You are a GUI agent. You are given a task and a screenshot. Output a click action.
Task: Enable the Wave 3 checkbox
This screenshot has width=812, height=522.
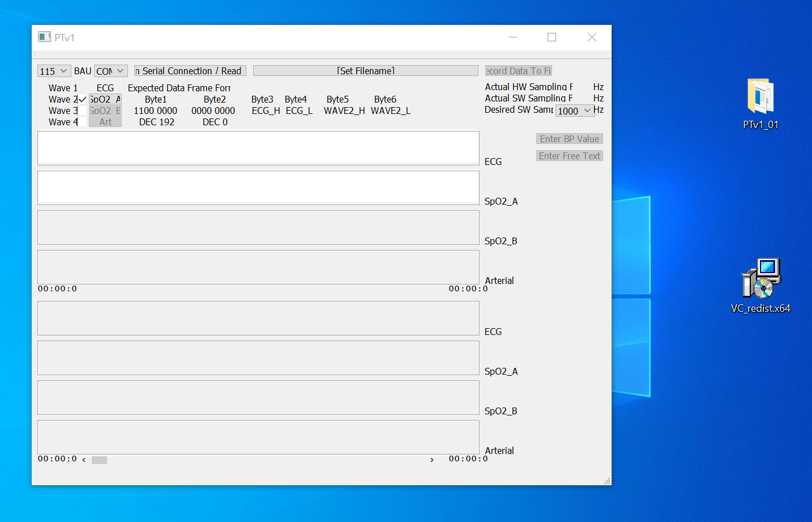[x=82, y=110]
